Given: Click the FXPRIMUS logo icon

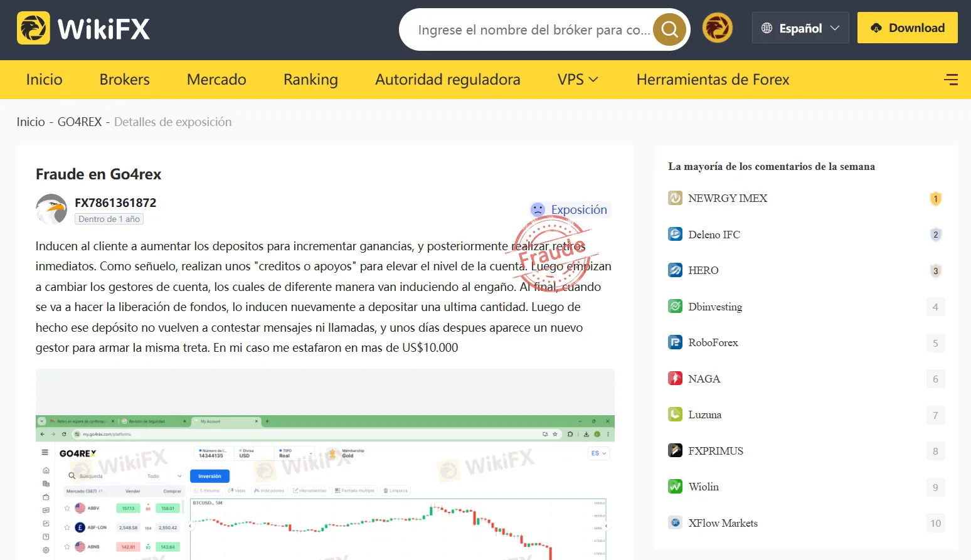Looking at the screenshot, I should [x=675, y=450].
